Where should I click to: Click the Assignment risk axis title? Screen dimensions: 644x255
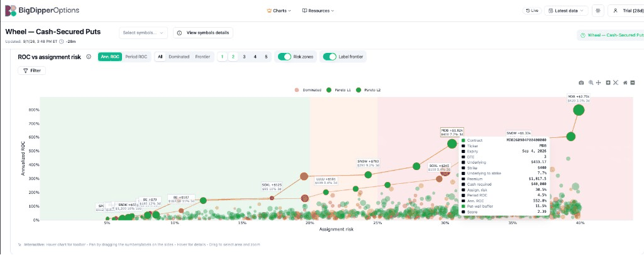(336, 229)
